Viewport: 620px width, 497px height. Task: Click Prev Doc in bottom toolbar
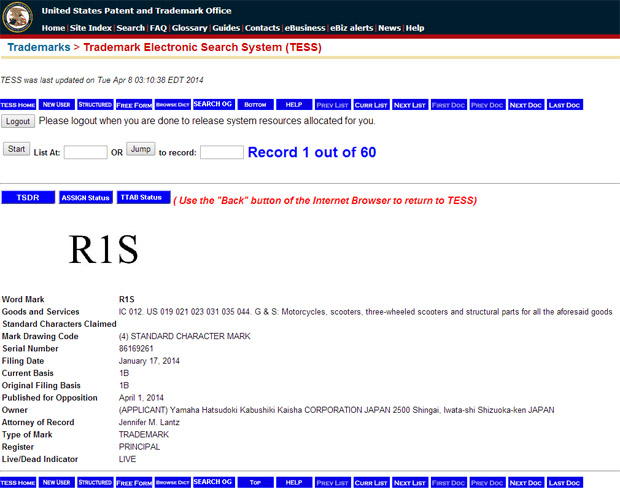click(x=488, y=482)
